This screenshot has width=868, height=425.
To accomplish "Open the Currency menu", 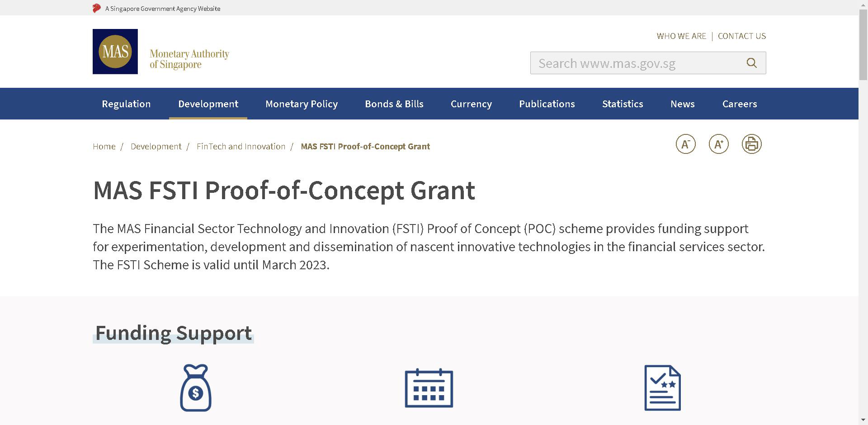I will click(x=471, y=104).
